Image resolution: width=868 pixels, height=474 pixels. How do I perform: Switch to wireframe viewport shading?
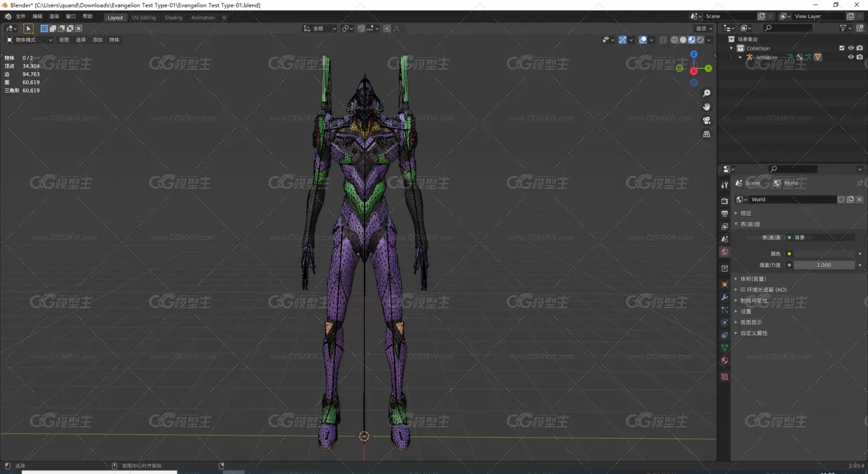pyautogui.click(x=674, y=40)
